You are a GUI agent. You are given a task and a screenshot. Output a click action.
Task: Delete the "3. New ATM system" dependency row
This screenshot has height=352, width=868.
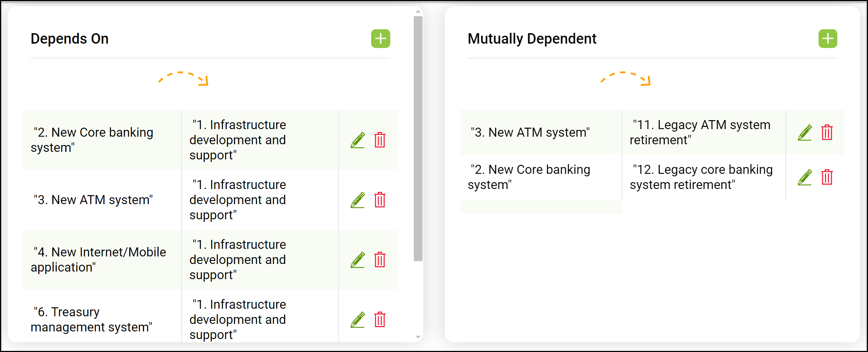point(380,200)
